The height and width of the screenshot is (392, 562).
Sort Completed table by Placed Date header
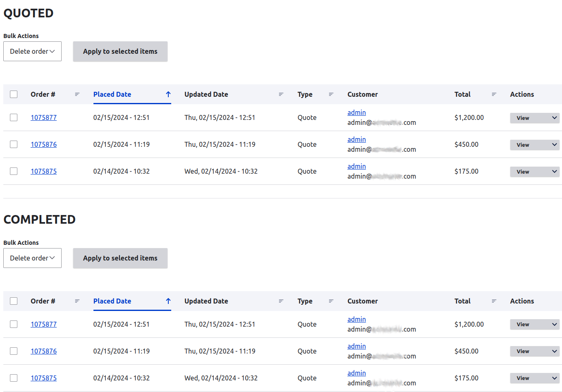(x=112, y=301)
